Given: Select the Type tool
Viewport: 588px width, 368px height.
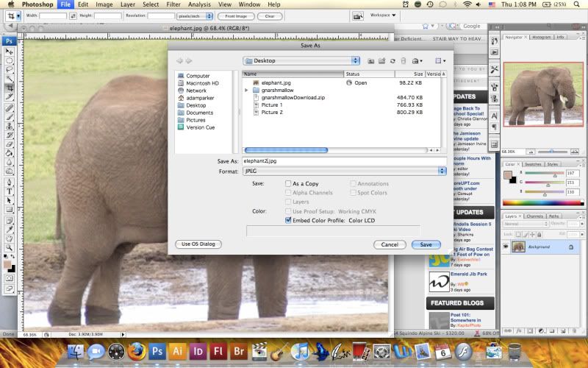Looking at the screenshot, I should point(10,191).
